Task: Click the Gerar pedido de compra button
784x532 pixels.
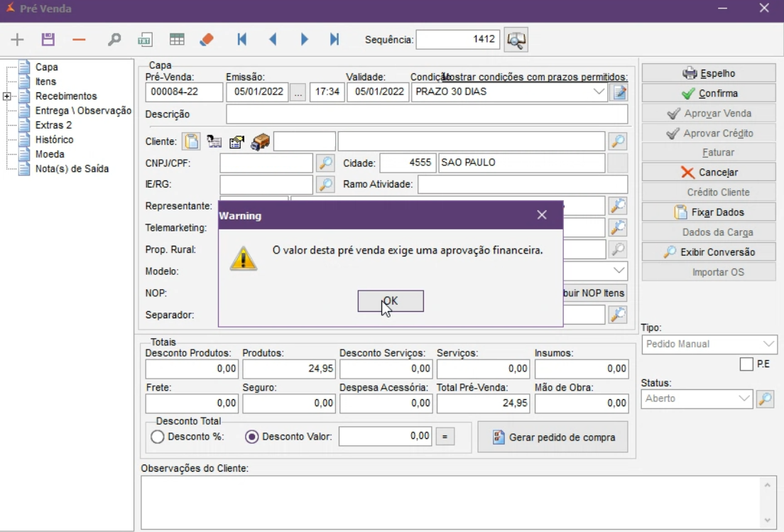Action: tap(552, 437)
